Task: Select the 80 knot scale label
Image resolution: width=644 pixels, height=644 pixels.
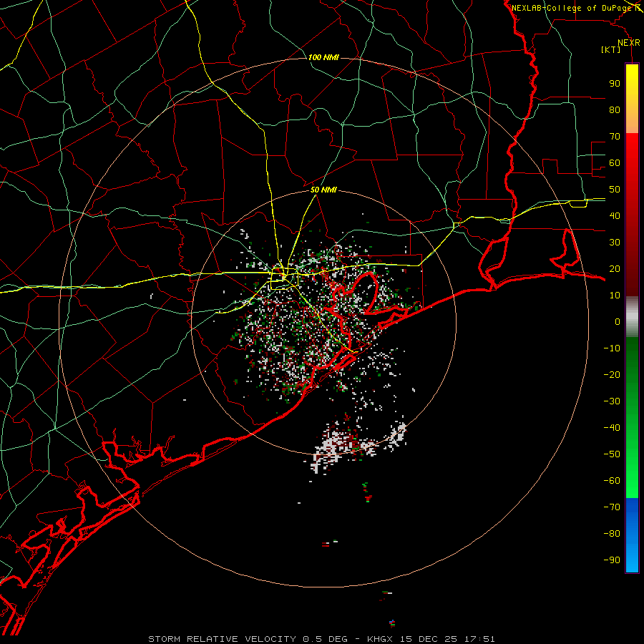Action: (615, 109)
